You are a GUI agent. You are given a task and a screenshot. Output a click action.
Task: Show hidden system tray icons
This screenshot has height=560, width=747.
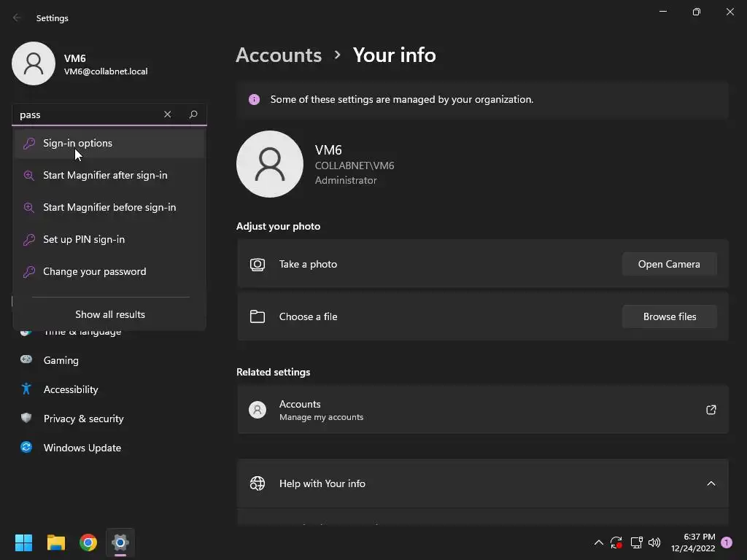pos(599,542)
